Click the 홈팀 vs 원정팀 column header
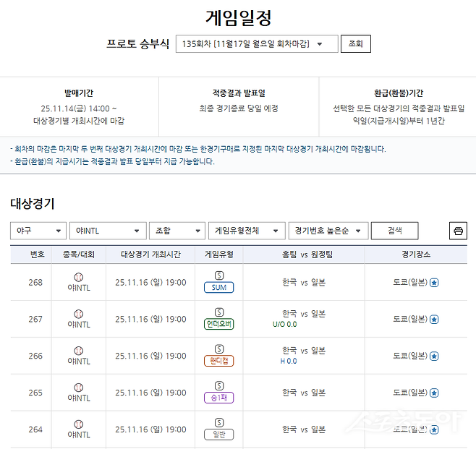 [x=307, y=255]
